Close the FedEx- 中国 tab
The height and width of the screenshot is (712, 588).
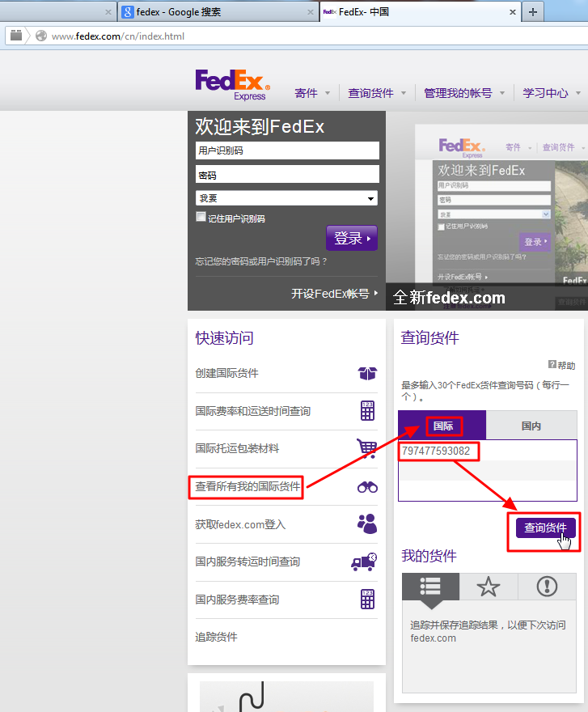pos(513,12)
